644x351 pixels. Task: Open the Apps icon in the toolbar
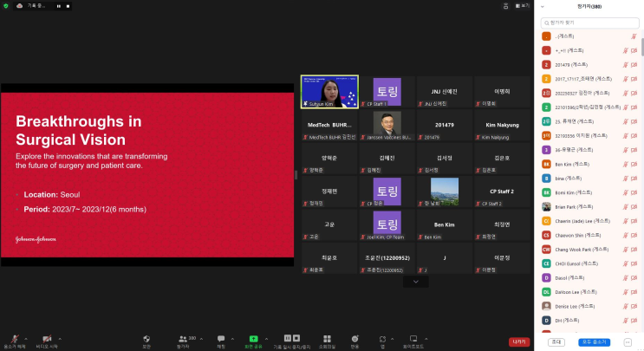click(382, 339)
